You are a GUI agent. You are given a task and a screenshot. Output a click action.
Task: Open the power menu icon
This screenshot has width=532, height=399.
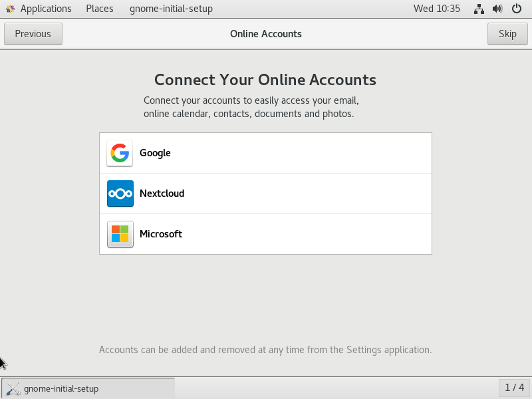517,9
